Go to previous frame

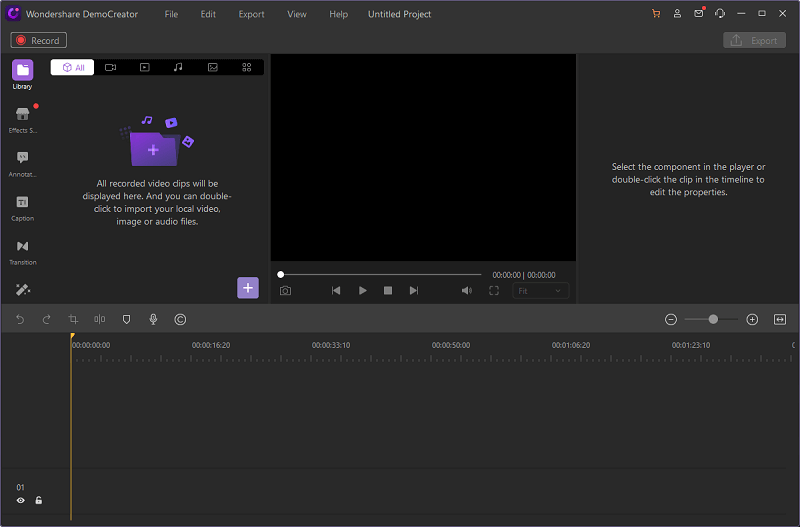pyautogui.click(x=336, y=291)
